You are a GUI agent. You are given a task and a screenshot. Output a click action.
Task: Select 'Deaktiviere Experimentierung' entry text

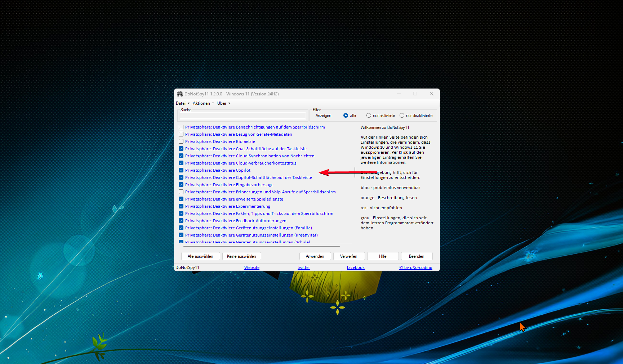pos(228,206)
